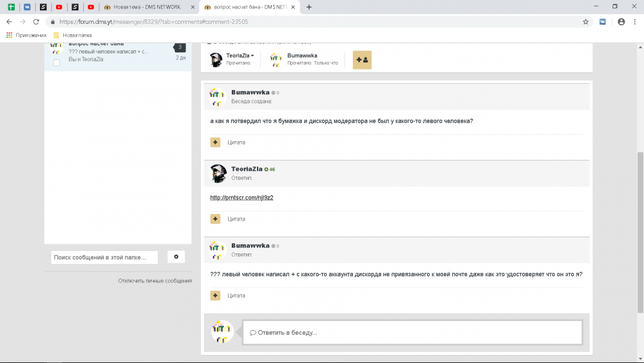Click 'Цитата' under TeoriaZla's reply
Screen dimensions: 644x363
236,219
